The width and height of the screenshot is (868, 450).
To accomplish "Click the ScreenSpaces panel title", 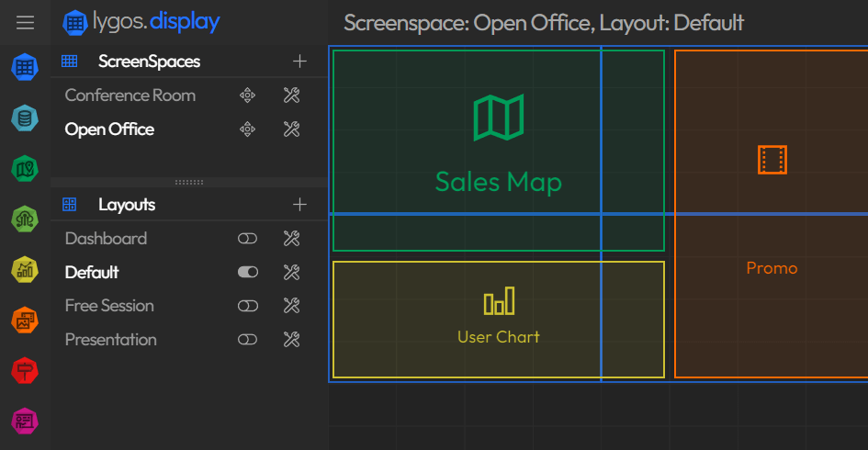I will coord(150,61).
